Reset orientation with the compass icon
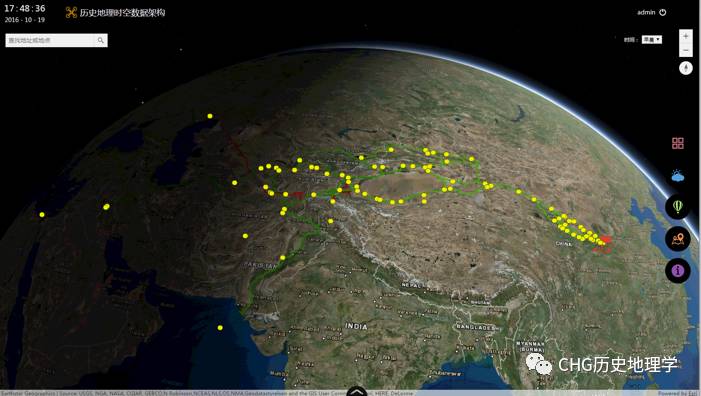The image size is (701, 396). pyautogui.click(x=686, y=68)
